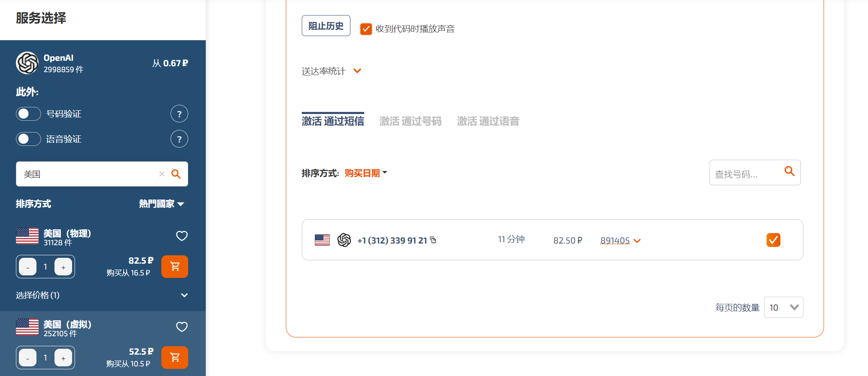
Task: Click the 从 0.67 ₽ price text
Action: (x=170, y=63)
